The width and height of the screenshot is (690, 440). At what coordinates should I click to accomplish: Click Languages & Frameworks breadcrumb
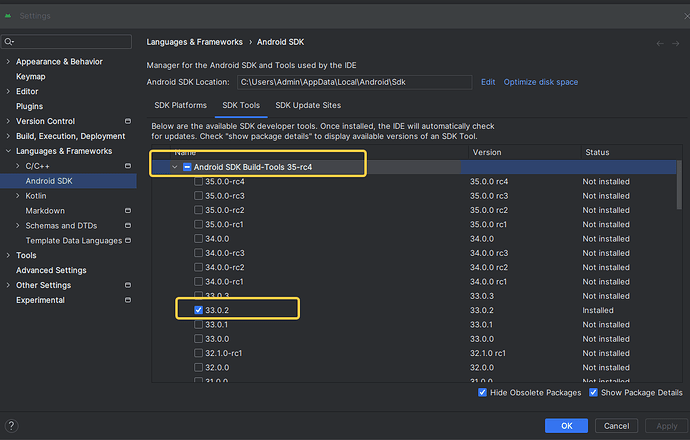coord(195,42)
